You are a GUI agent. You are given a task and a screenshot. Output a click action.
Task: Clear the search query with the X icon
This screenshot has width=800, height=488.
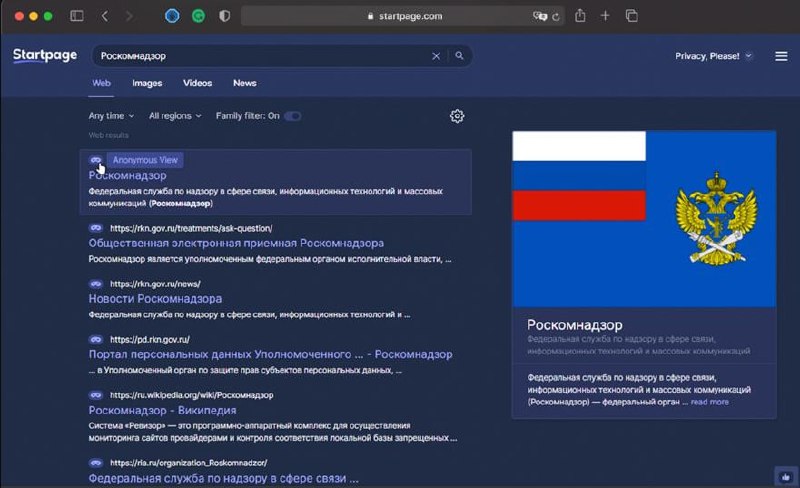[436, 56]
